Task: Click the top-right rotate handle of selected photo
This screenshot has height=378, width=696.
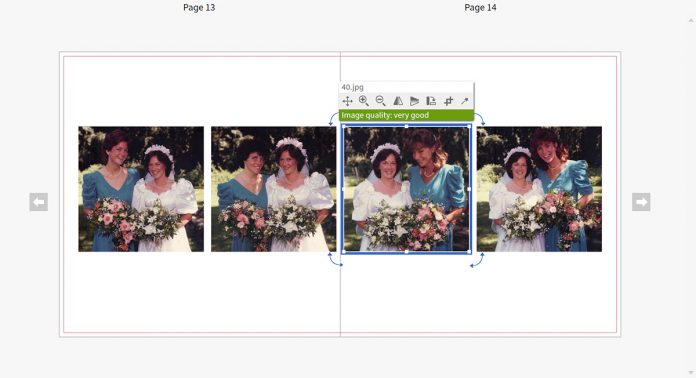Action: tap(479, 119)
